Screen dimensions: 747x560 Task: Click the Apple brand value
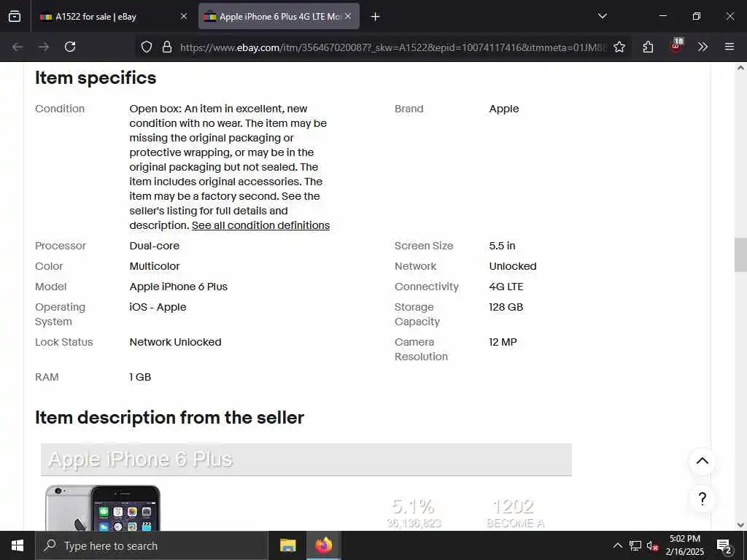tap(504, 109)
